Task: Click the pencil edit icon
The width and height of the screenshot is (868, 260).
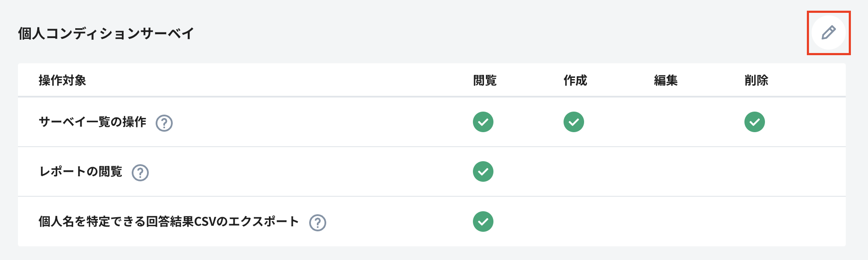Action: point(829,32)
